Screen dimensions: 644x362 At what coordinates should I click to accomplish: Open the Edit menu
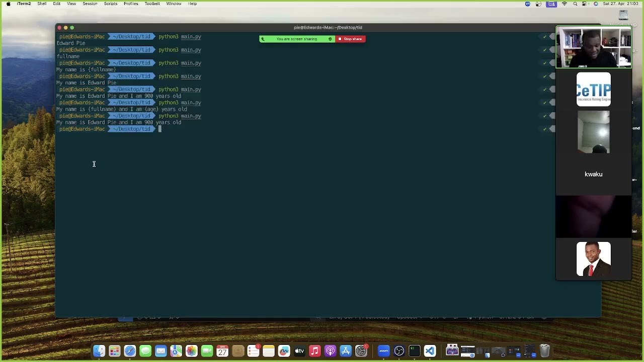tap(57, 4)
